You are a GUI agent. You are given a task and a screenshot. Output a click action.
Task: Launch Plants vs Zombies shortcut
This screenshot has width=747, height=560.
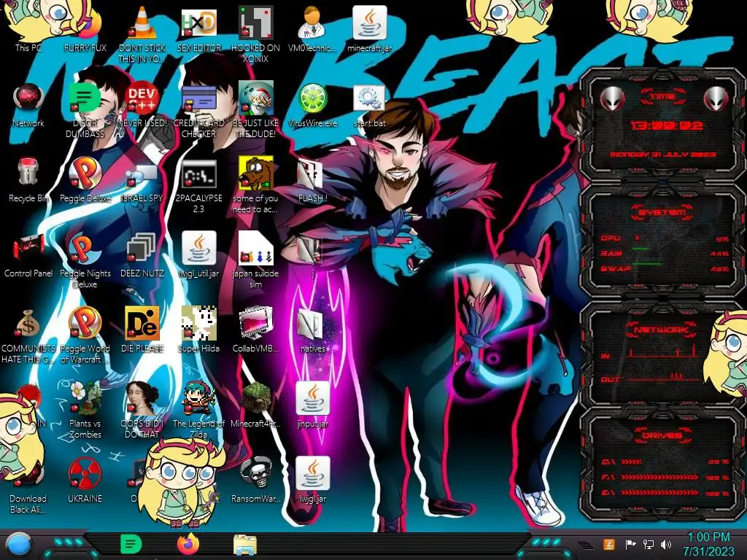coord(85,411)
